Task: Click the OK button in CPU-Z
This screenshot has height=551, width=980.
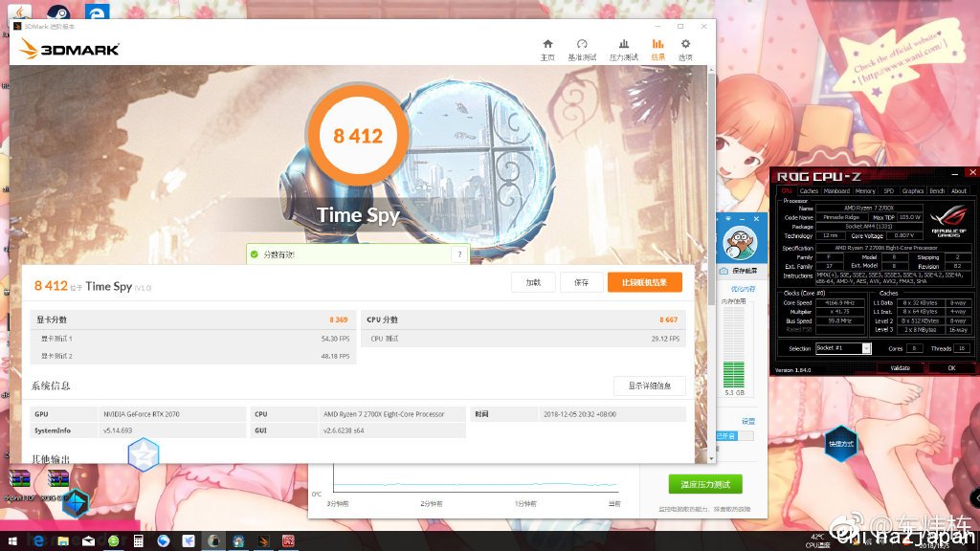Action: [x=951, y=368]
